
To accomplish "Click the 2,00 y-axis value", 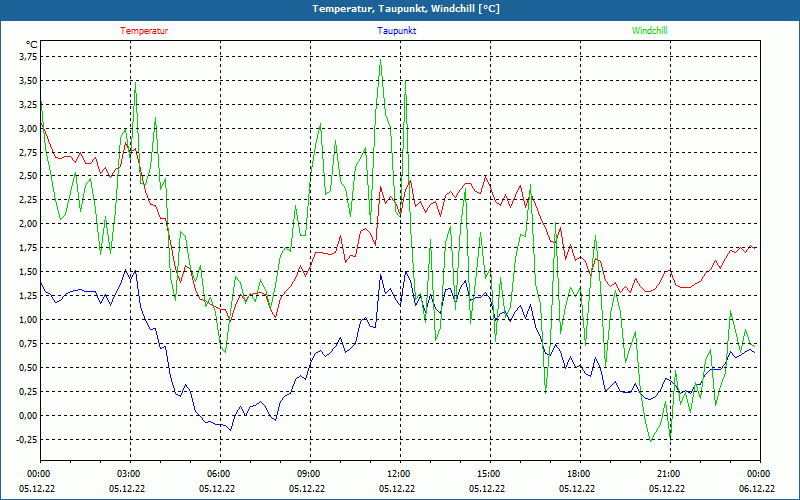I will pos(29,224).
